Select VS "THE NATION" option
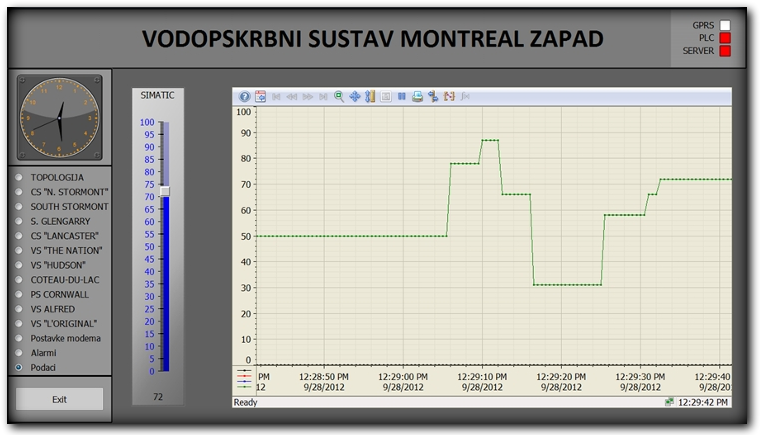 (19, 251)
